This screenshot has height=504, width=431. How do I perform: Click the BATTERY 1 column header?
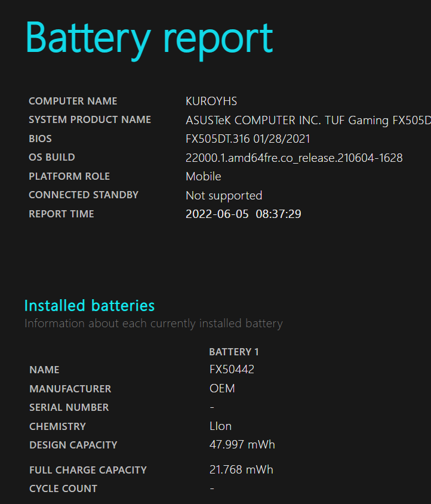(x=234, y=352)
